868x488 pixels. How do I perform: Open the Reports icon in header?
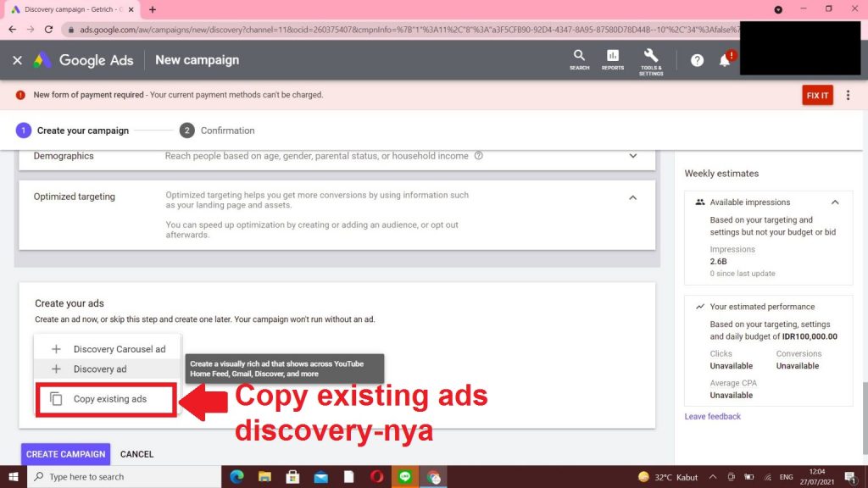point(613,59)
